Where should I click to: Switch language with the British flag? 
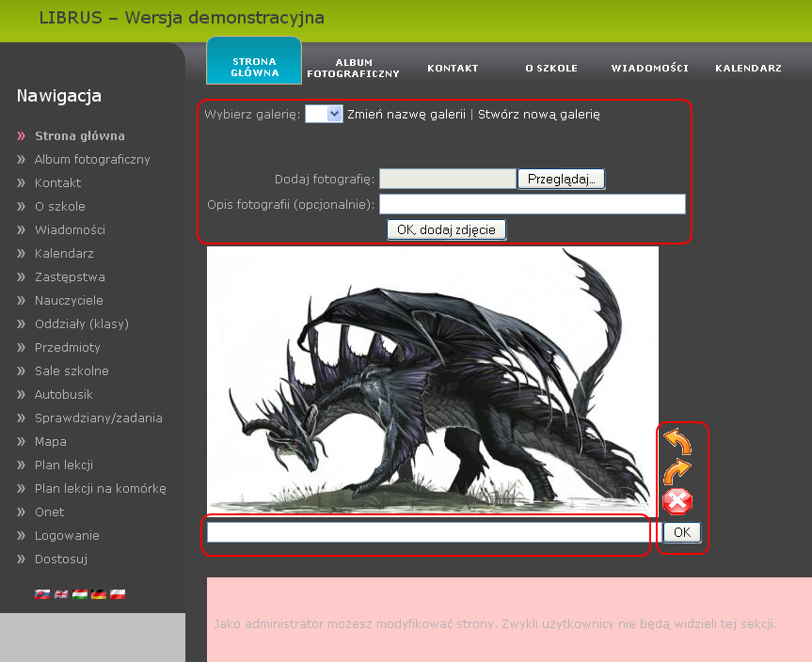tap(61, 593)
